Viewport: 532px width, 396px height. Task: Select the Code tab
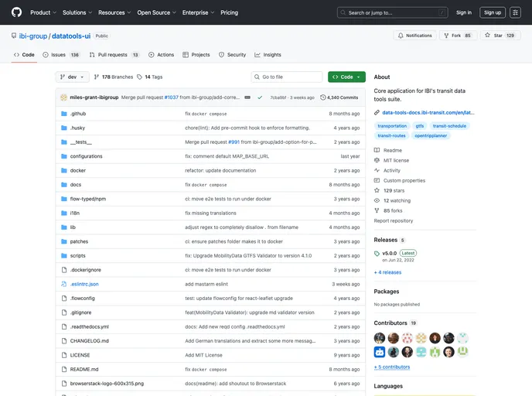(24, 55)
